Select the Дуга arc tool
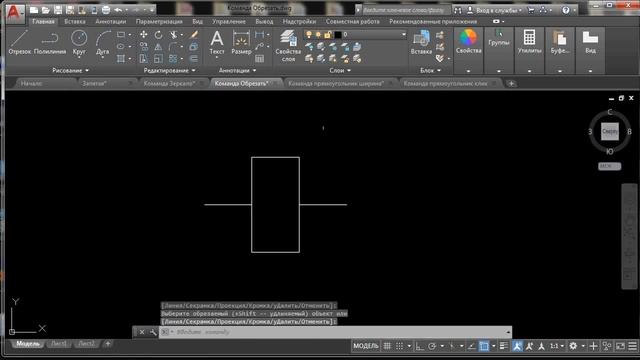This screenshot has height=360, width=640. click(x=103, y=42)
